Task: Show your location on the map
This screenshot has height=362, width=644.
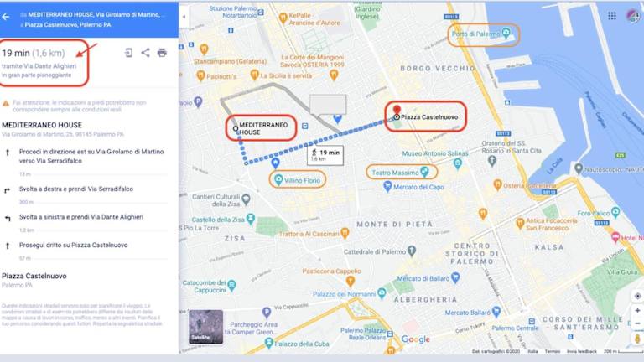Action: [637, 296]
